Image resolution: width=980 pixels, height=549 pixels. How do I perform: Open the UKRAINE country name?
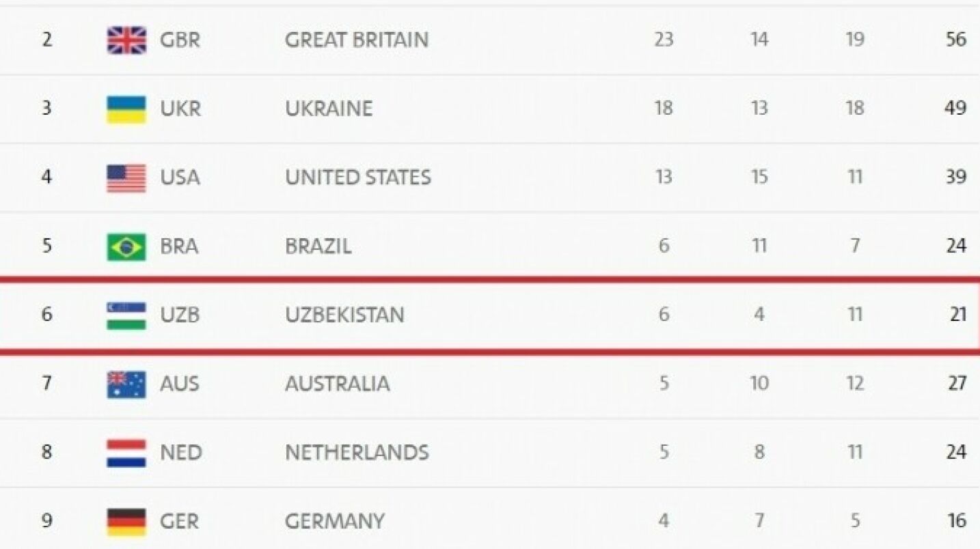[x=329, y=109]
